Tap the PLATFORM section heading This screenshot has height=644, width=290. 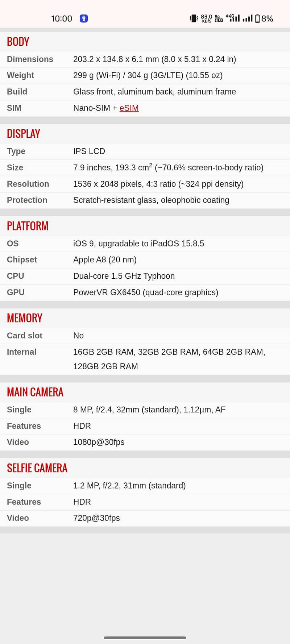tap(28, 226)
